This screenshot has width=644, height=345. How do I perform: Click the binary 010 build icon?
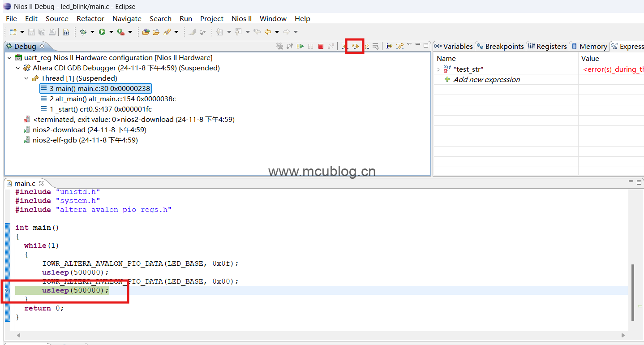click(66, 32)
